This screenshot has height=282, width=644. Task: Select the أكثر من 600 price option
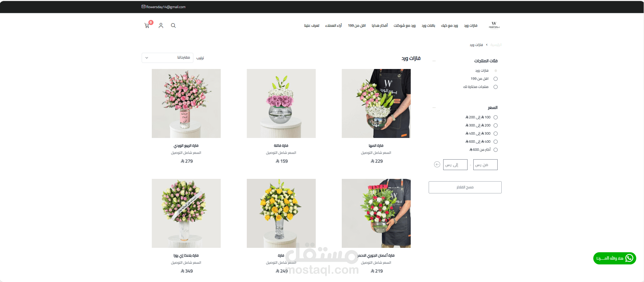496,150
